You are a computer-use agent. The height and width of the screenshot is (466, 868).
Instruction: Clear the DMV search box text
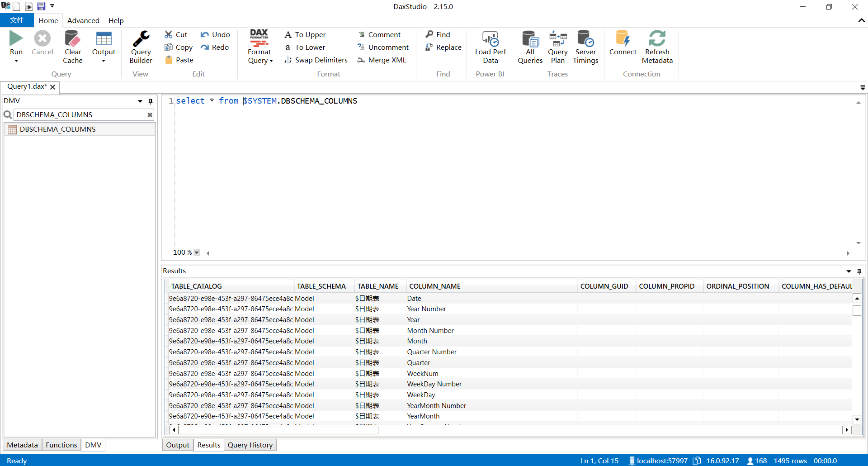[x=150, y=115]
